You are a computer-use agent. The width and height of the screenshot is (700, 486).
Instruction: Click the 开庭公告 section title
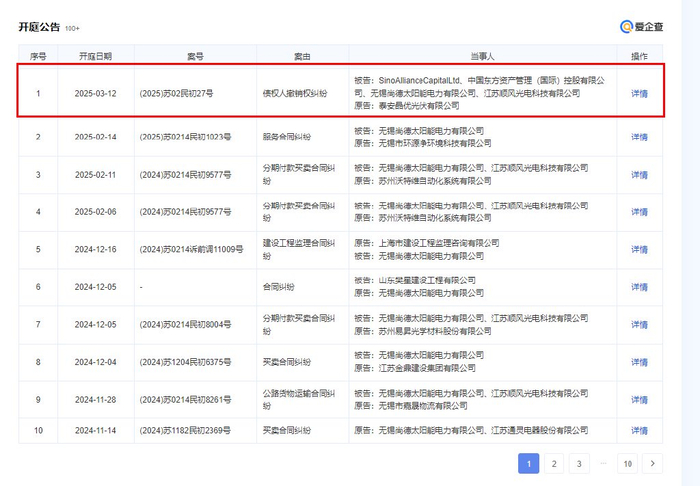click(39, 27)
